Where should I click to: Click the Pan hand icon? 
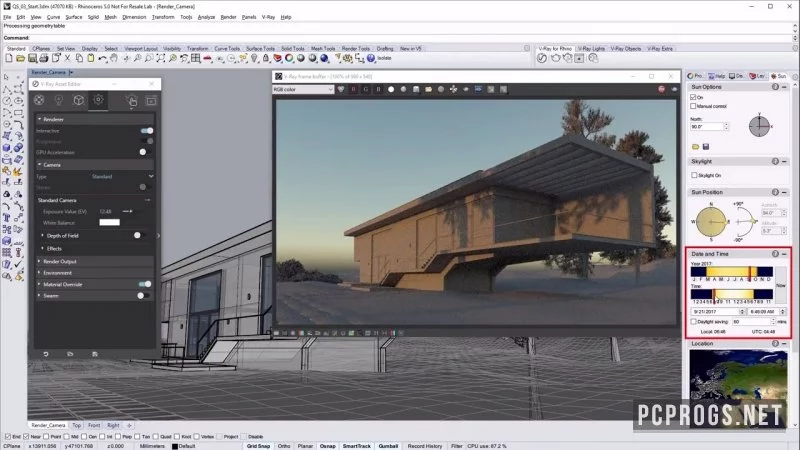(x=114, y=58)
